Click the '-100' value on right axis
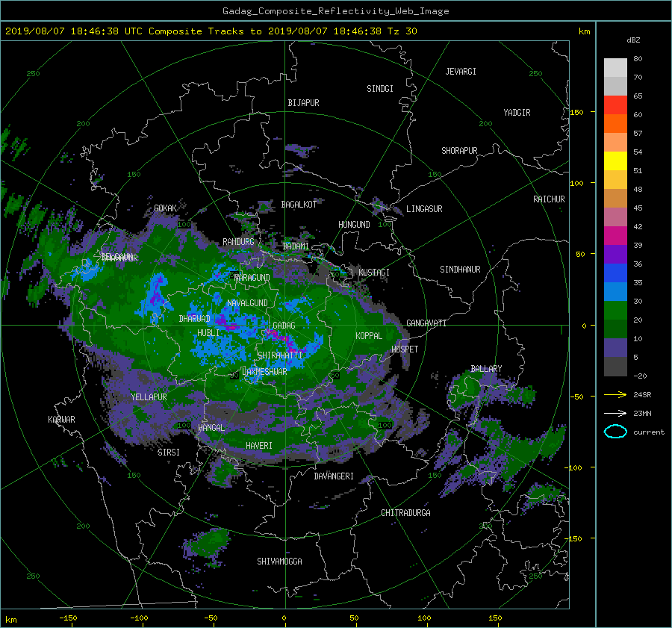The image size is (672, 628). pos(574,467)
